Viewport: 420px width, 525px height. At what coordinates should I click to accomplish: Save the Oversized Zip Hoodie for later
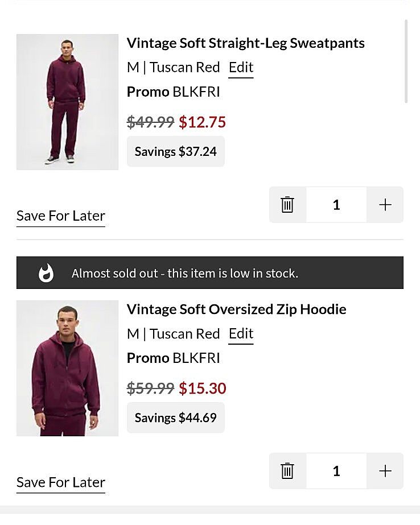[x=61, y=482]
